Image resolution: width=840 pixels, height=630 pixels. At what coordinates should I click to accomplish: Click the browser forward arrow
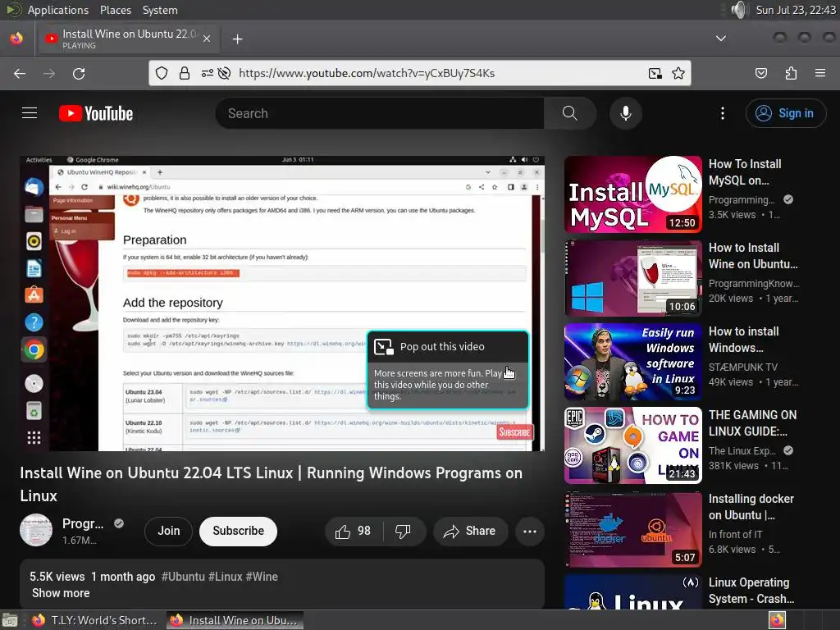49,73
